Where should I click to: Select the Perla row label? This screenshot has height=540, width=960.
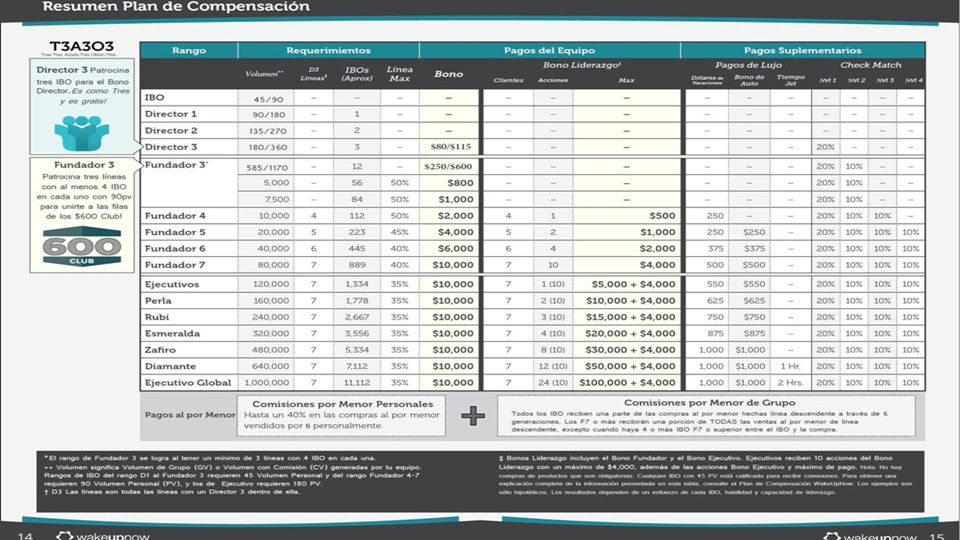point(158,301)
